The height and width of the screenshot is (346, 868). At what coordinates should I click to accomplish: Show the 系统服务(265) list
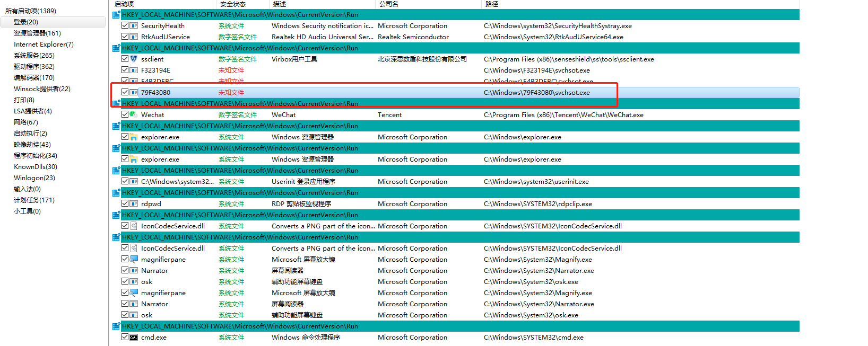tap(34, 55)
